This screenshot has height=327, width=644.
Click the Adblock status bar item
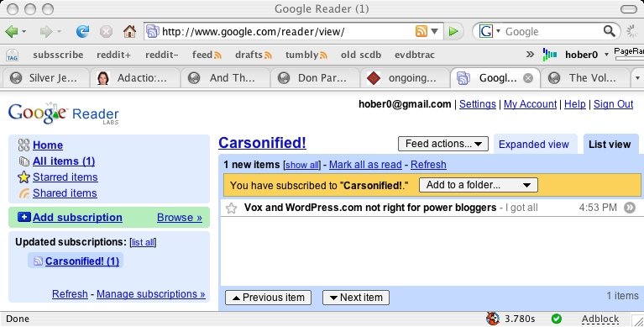click(x=600, y=319)
